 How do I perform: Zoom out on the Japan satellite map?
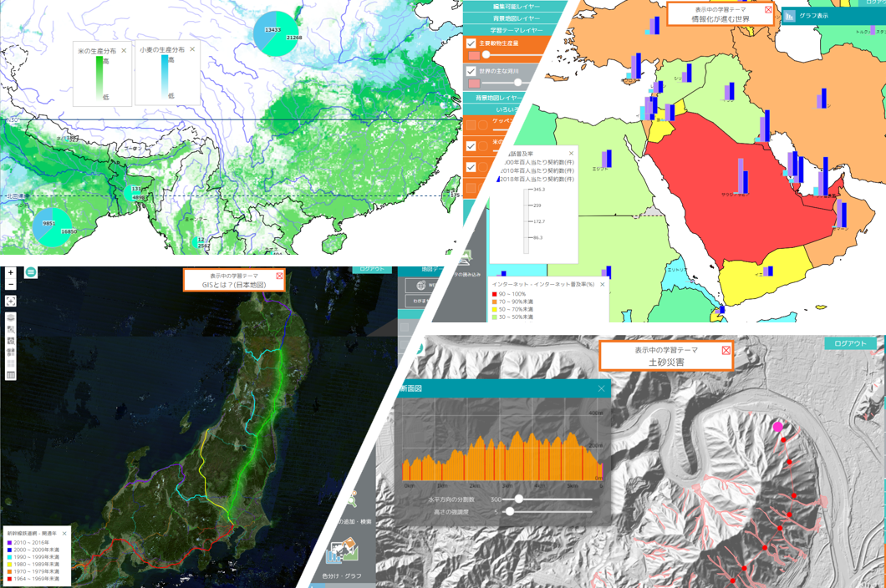[x=10, y=285]
